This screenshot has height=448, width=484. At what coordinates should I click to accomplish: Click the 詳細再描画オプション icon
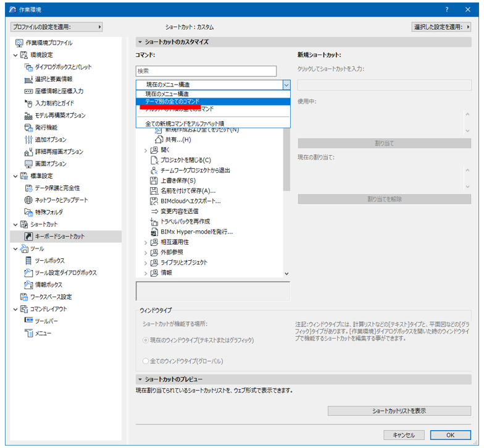[28, 152]
